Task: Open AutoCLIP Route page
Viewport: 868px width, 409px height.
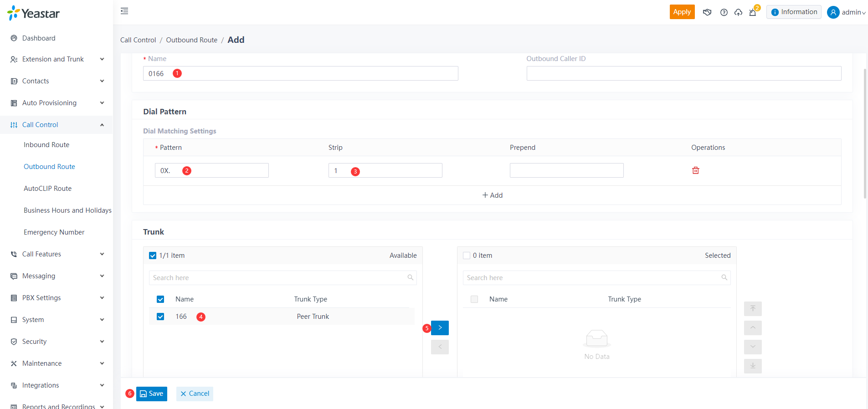Action: 47,189
